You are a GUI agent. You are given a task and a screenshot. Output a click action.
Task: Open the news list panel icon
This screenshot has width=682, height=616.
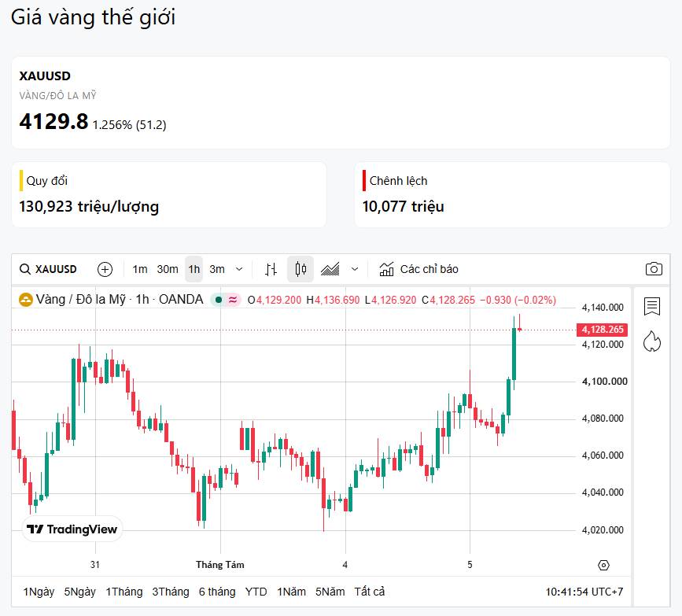click(x=652, y=306)
